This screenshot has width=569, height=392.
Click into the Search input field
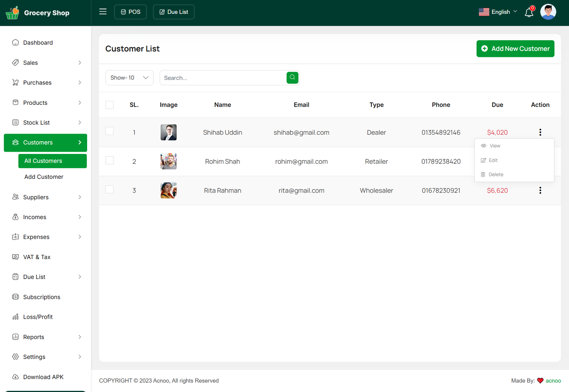pos(223,78)
